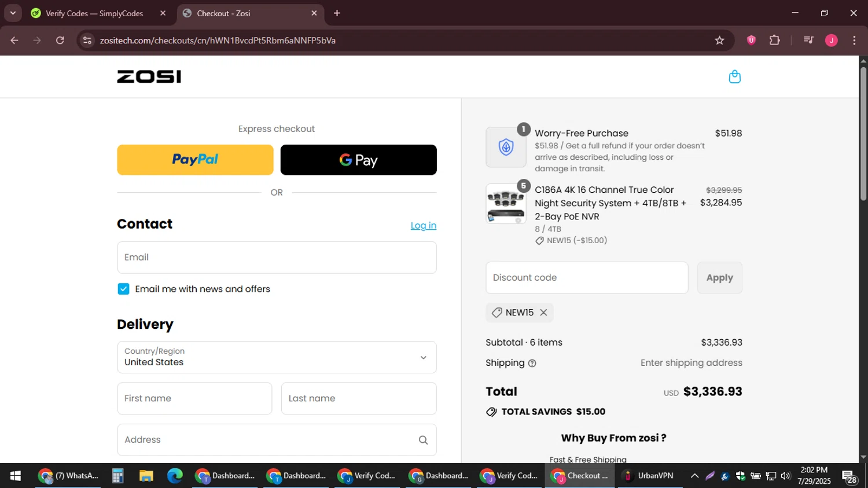Click the address search magnifier icon
The image size is (868, 488).
coord(423,440)
